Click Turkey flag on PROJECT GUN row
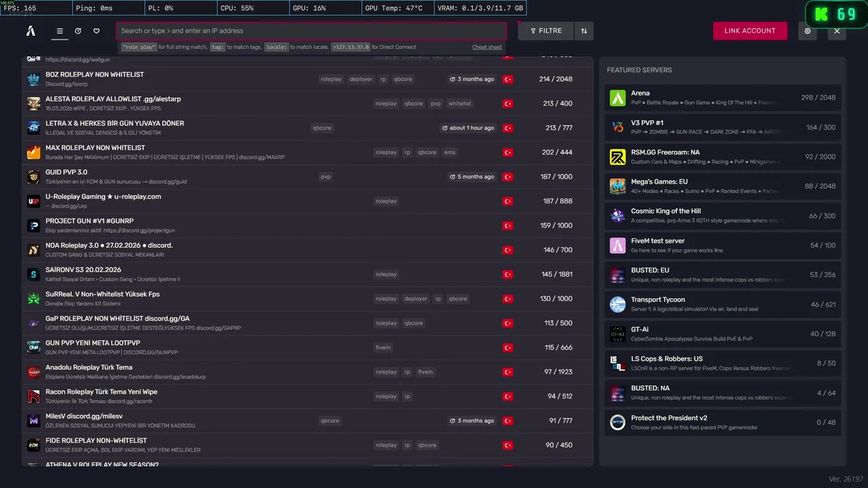This screenshot has height=488, width=868. (x=507, y=226)
